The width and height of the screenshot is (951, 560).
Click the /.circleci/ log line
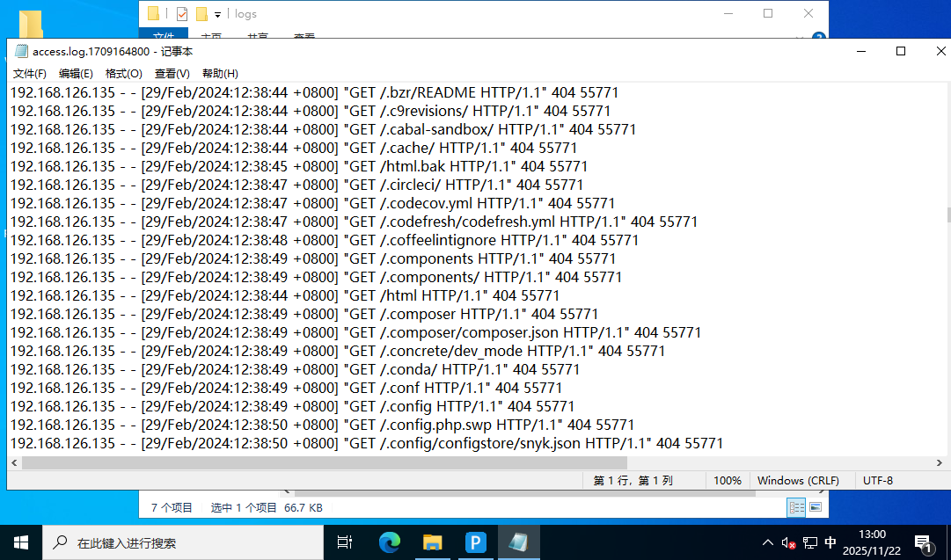(x=296, y=185)
